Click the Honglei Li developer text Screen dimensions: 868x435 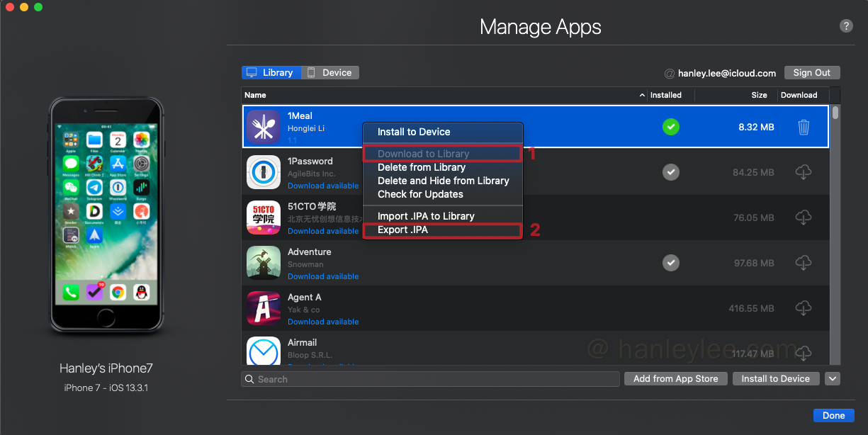306,128
